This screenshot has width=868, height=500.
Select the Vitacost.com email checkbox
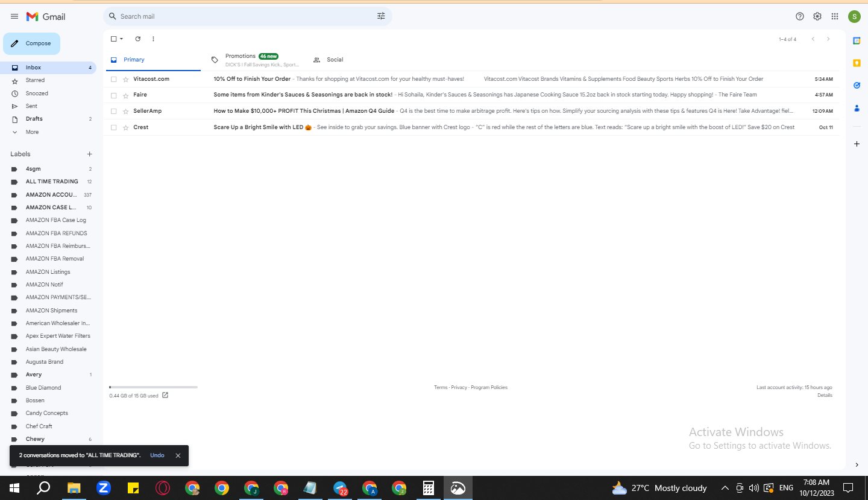point(113,79)
